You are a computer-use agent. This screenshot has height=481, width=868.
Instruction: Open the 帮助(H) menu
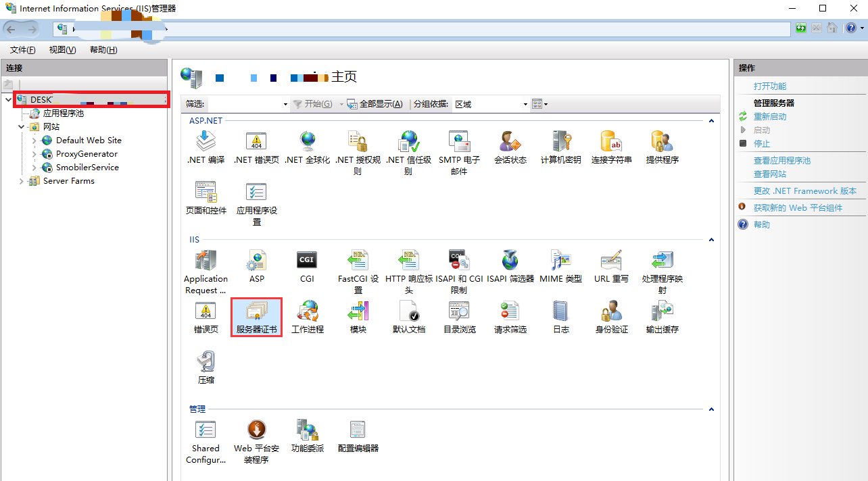click(103, 50)
